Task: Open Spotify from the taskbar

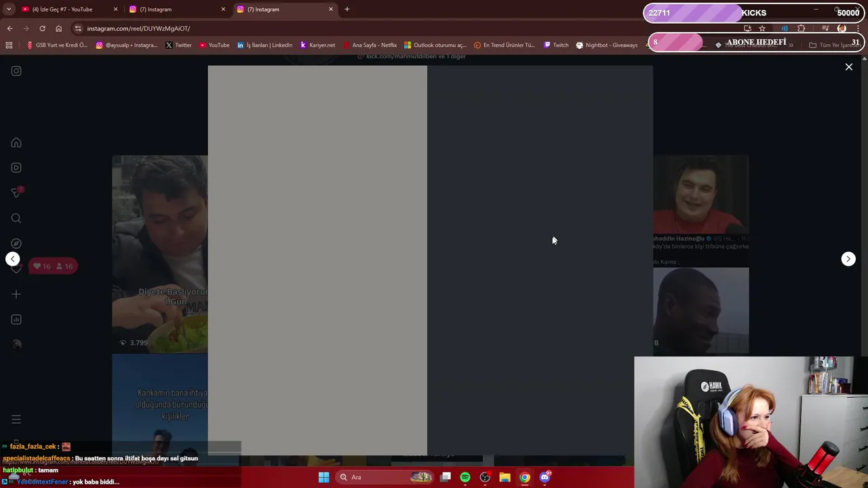Action: (x=465, y=477)
